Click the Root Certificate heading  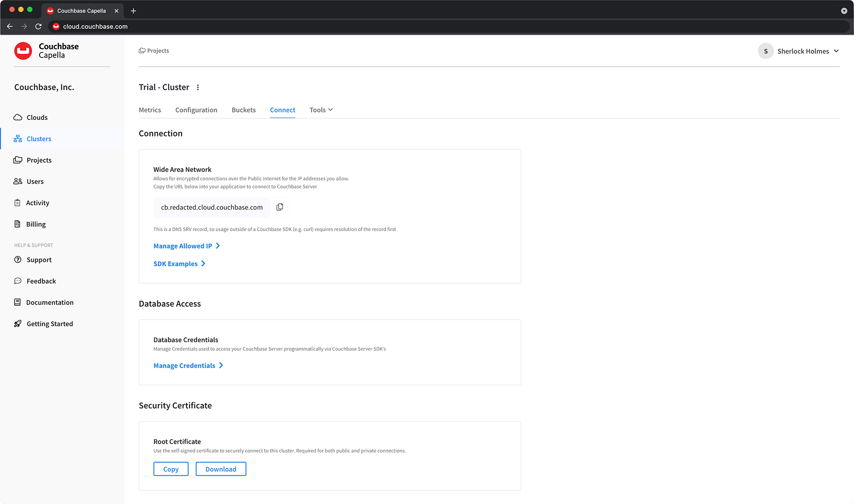(177, 441)
